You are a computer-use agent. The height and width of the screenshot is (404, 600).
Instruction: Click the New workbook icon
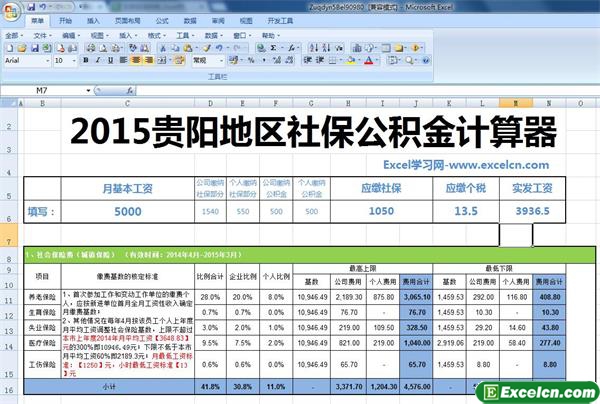click(10, 48)
